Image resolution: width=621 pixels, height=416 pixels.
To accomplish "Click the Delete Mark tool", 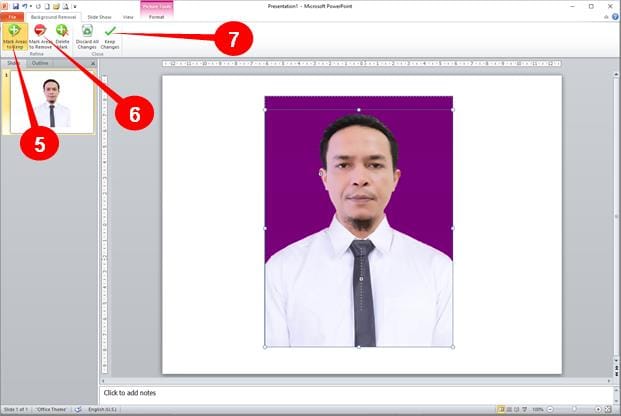I will click(x=62, y=37).
